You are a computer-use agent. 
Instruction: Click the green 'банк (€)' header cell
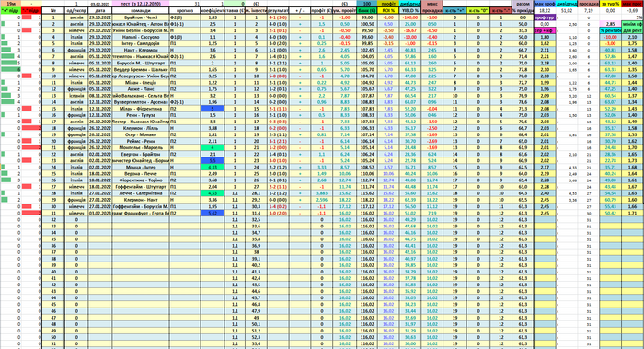(x=367, y=10)
